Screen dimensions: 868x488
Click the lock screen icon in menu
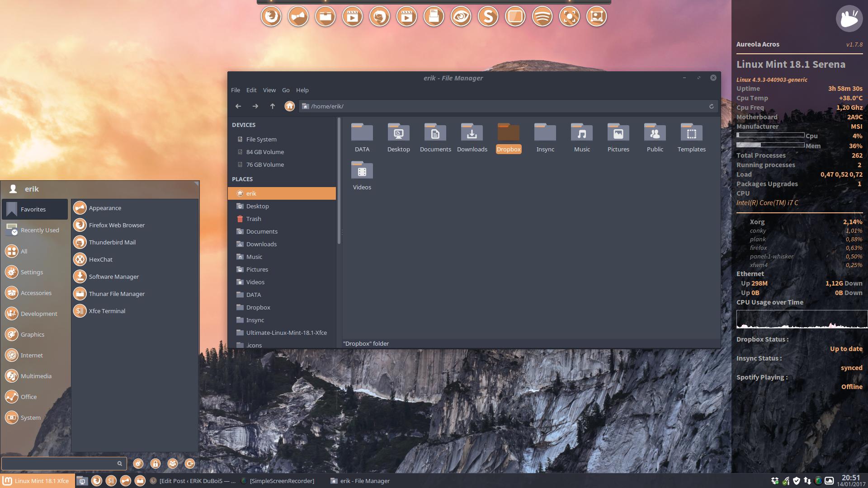click(155, 464)
